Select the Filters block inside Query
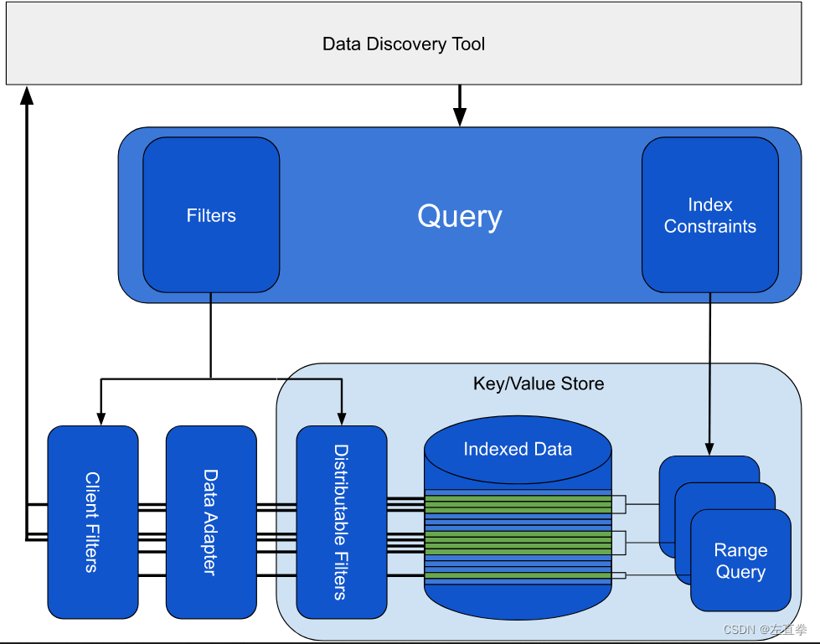 click(211, 215)
